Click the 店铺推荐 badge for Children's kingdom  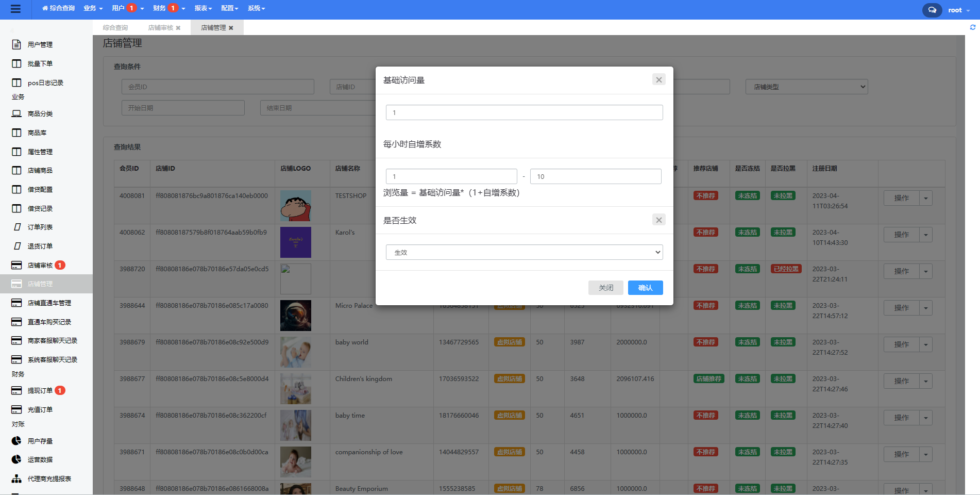point(709,378)
